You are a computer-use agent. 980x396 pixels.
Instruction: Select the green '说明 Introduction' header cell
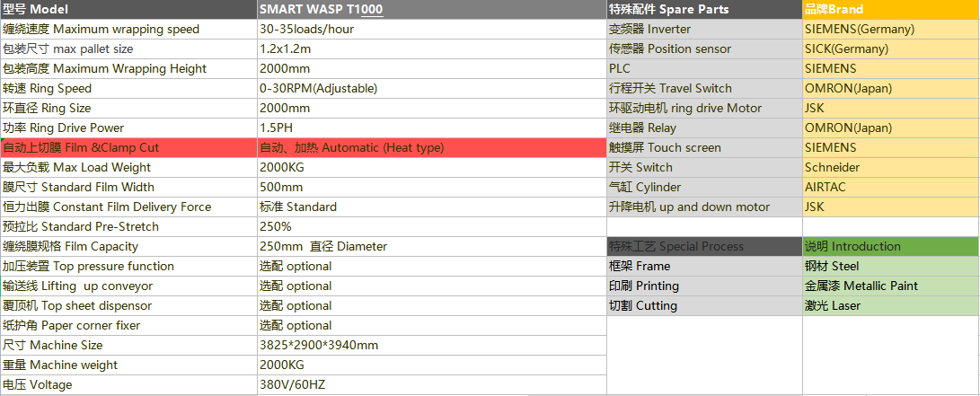click(x=889, y=247)
